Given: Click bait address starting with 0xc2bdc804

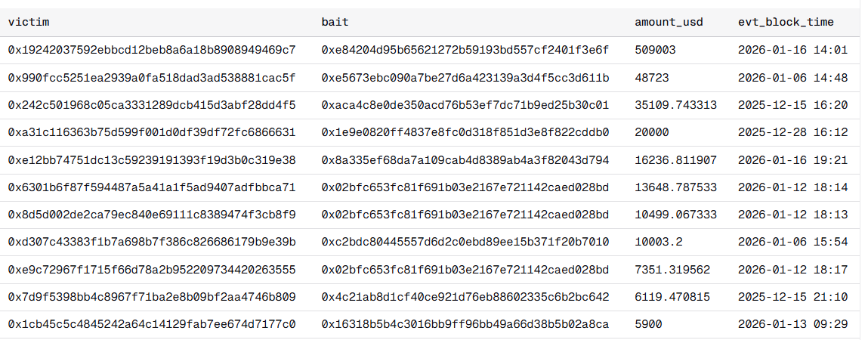Looking at the screenshot, I should (465, 242).
